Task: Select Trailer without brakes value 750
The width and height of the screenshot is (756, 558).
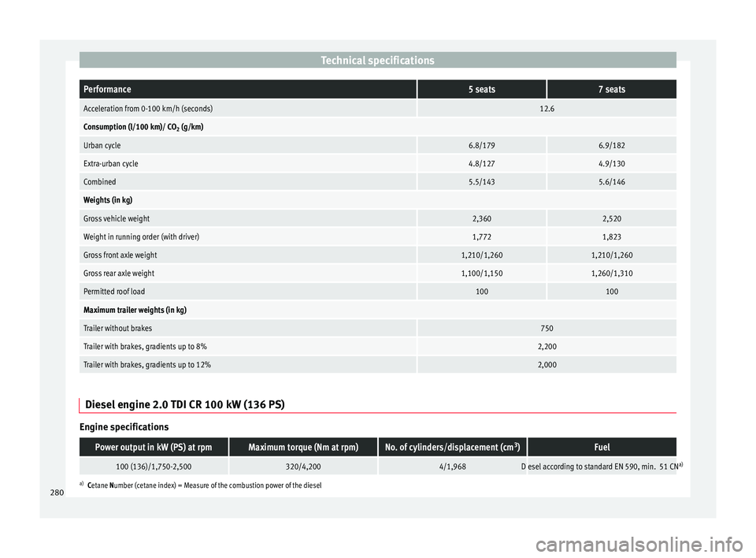Action: pos(546,328)
